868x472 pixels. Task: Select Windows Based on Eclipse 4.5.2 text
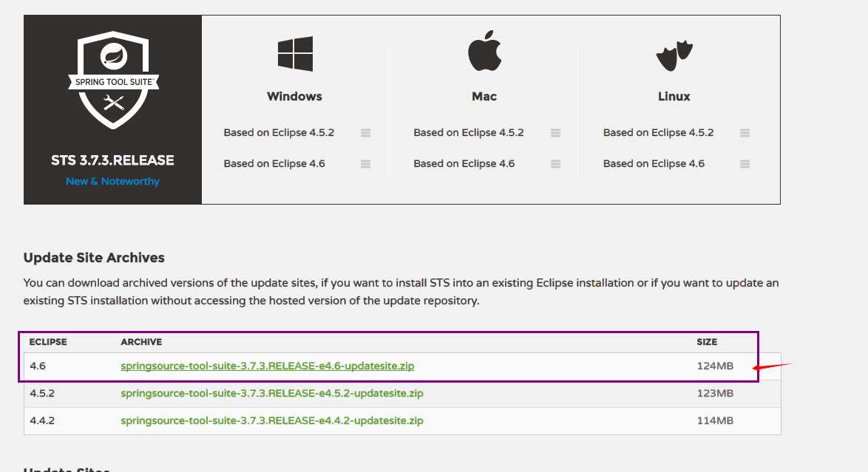(279, 133)
